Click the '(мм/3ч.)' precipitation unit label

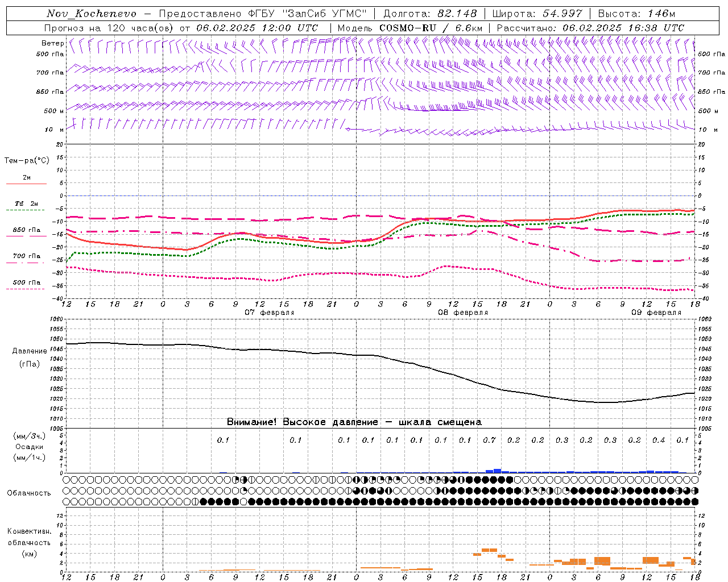pyautogui.click(x=29, y=436)
